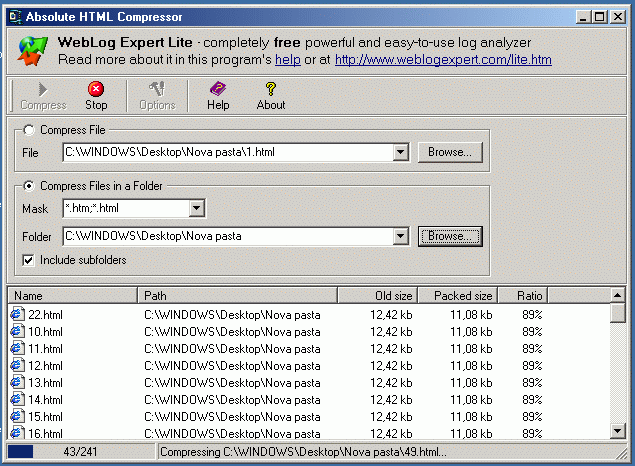Click the Absolute HTML Compressor title bar icon
635x466 pixels.
point(15,17)
